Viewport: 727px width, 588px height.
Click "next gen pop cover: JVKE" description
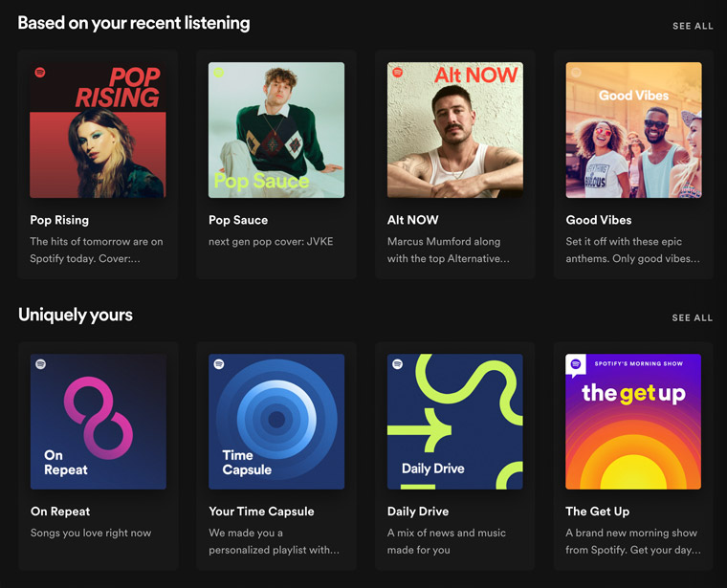271,241
